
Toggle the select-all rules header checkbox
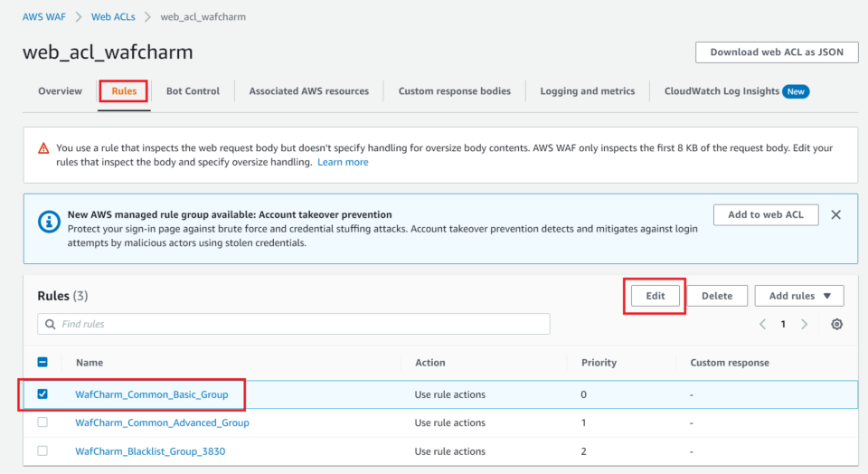click(x=42, y=363)
